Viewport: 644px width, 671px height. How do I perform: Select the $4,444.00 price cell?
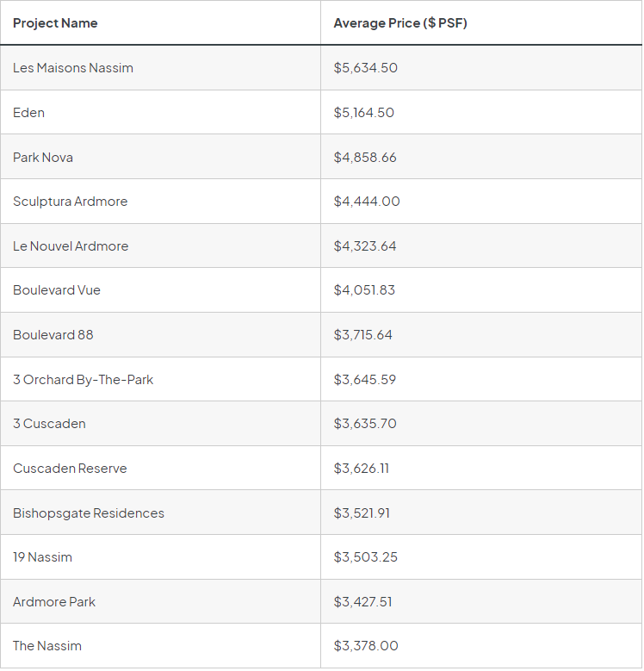[x=367, y=202]
